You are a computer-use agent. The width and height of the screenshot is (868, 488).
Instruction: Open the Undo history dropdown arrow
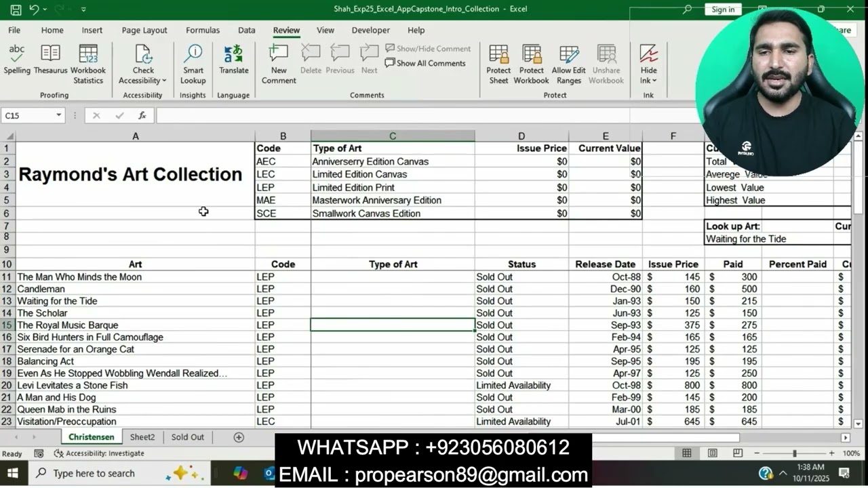(x=45, y=9)
